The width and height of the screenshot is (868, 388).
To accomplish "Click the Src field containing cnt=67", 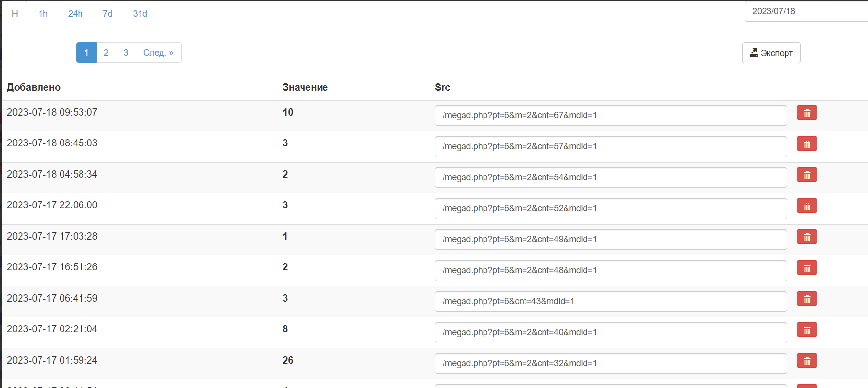I will (610, 116).
